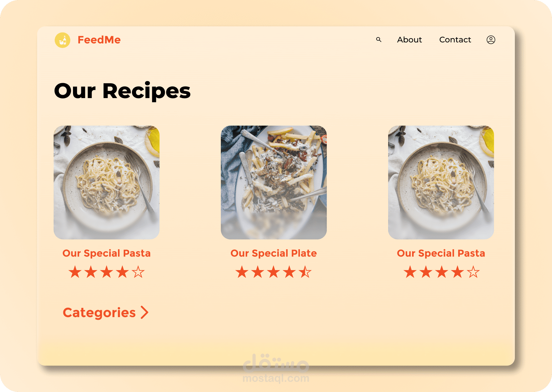Click the yellow FeedMe logo icon
The width and height of the screenshot is (552, 392).
[x=62, y=40]
